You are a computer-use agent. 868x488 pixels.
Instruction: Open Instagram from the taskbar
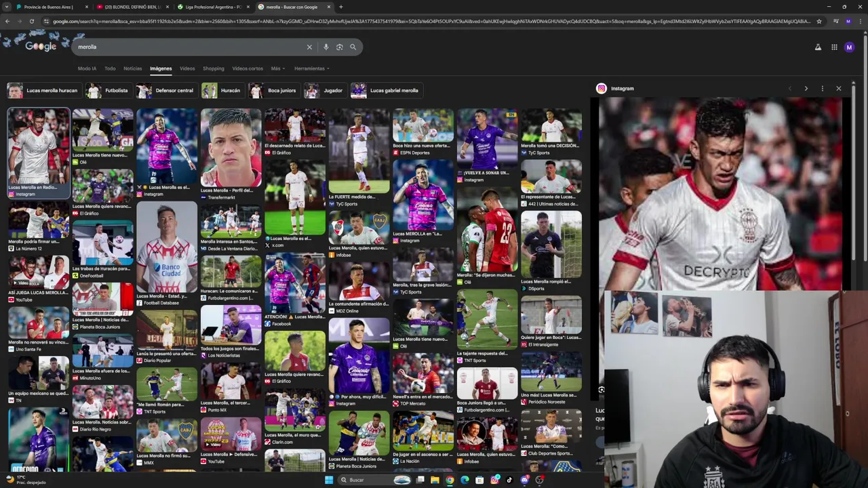(x=494, y=480)
